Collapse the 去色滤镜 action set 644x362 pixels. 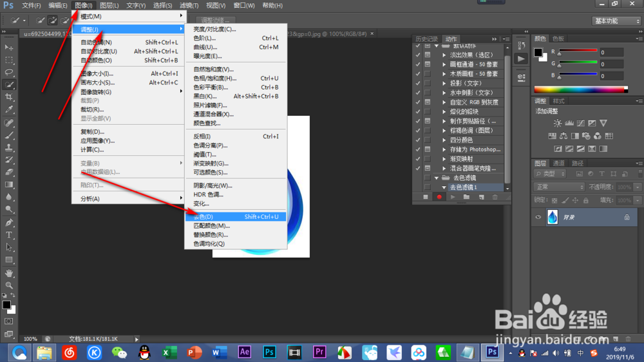tap(436, 178)
